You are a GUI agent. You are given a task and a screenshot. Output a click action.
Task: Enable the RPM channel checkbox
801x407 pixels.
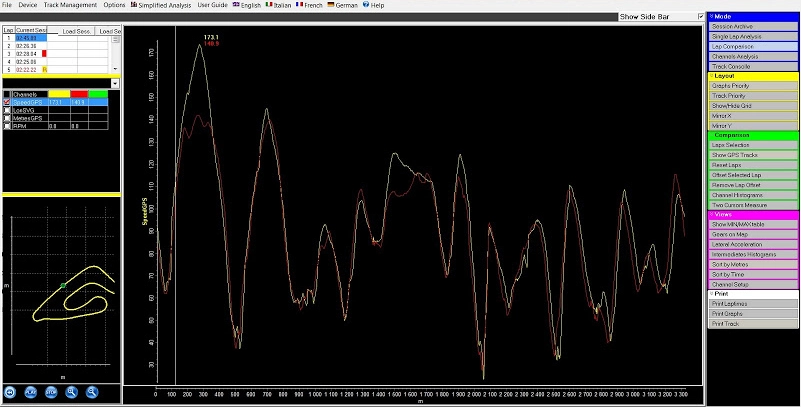7,127
